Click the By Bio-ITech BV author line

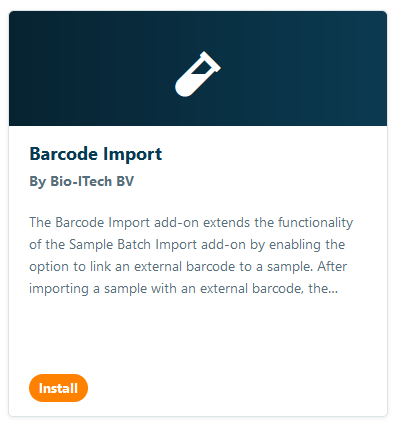(82, 182)
